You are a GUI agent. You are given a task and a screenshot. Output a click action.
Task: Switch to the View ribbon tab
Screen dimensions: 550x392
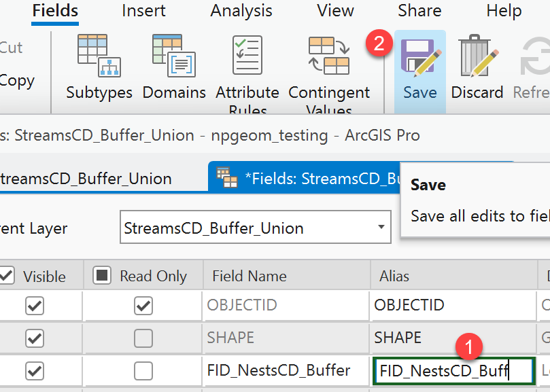334,11
